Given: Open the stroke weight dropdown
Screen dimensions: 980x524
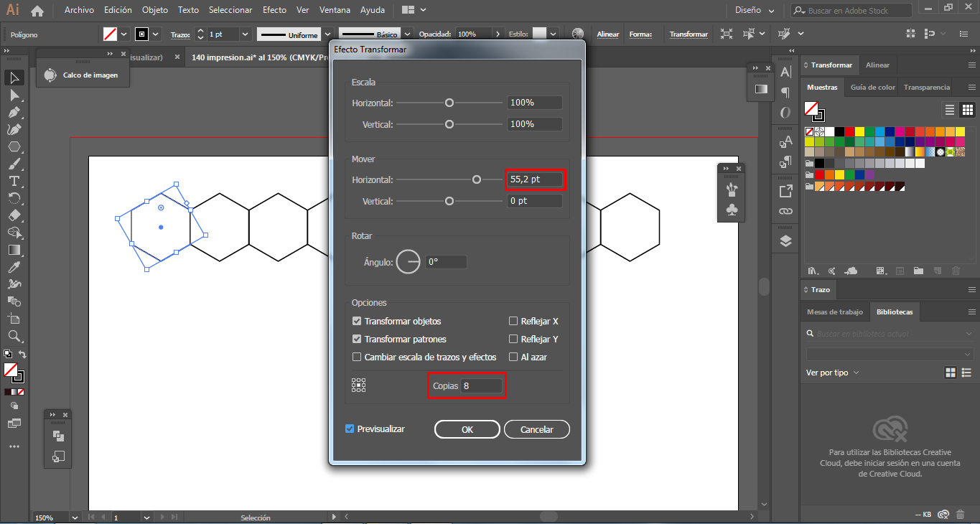Looking at the screenshot, I should point(245,34).
